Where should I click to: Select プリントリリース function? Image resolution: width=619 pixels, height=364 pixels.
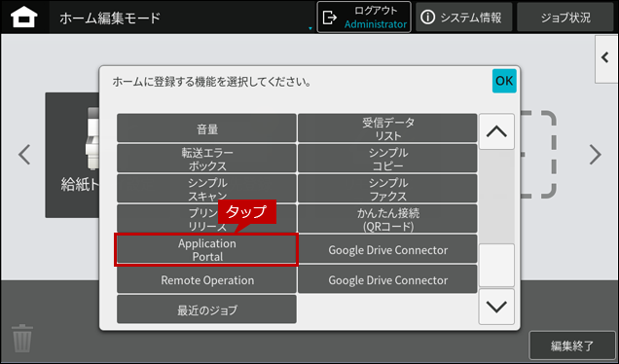206,219
